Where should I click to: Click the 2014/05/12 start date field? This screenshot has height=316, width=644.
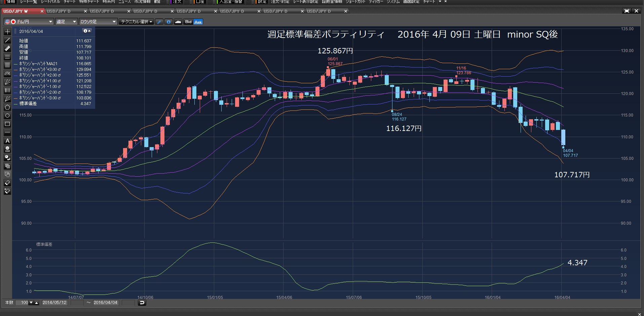54,303
